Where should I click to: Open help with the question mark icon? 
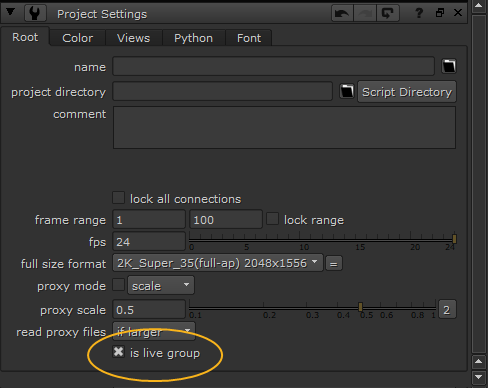[419, 13]
